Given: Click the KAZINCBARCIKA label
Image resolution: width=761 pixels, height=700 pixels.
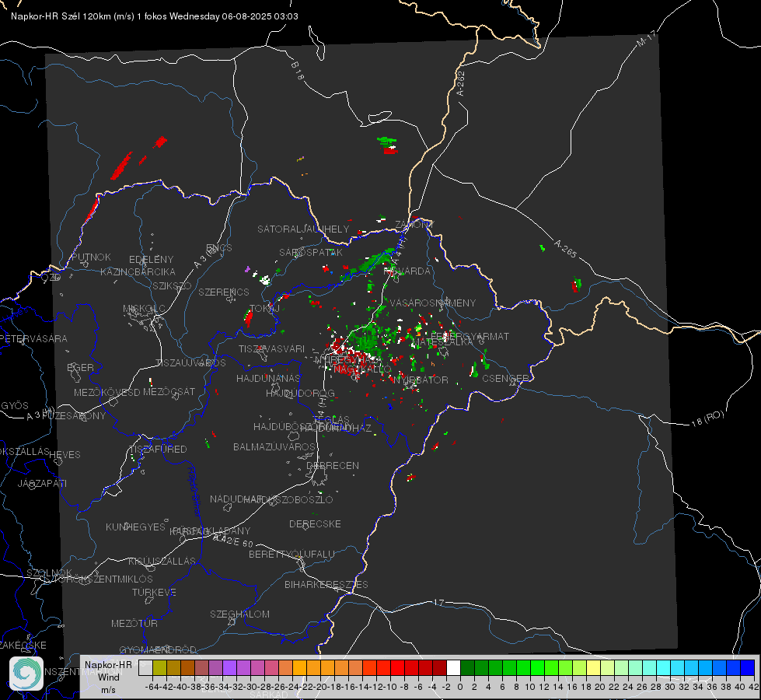Looking at the screenshot, I should tap(138, 271).
